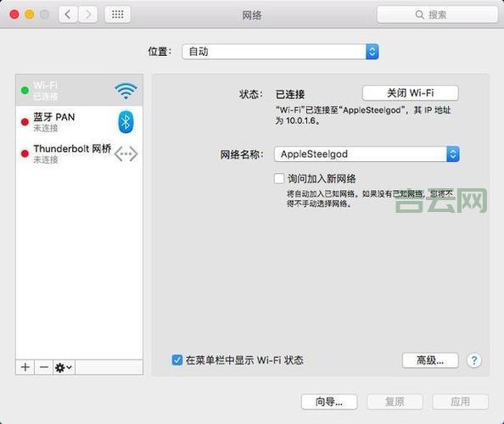
Task: Click the 复原 revert button
Action: tap(395, 401)
